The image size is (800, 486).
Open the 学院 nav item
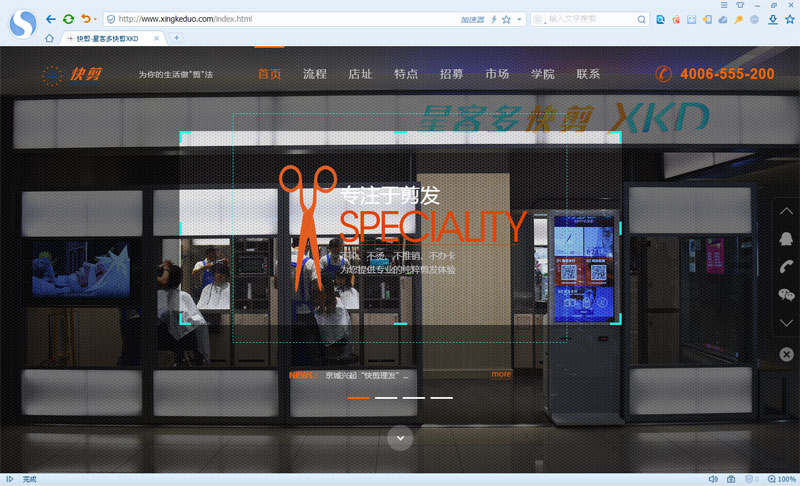pyautogui.click(x=542, y=74)
